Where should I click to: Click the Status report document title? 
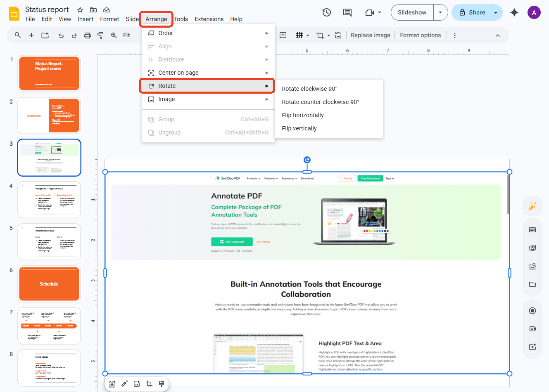[47, 9]
